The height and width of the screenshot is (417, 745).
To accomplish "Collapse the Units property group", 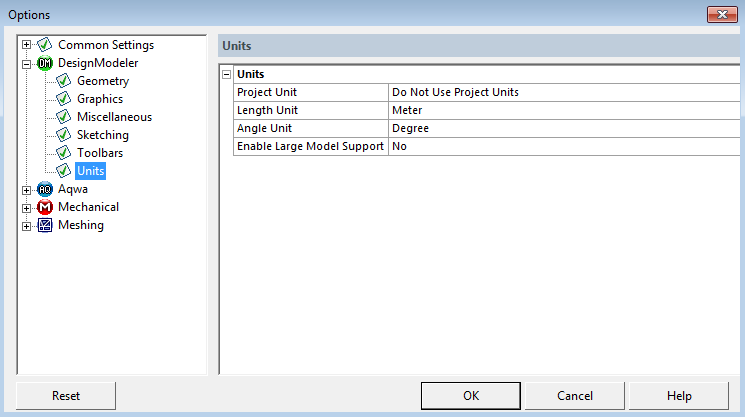I will [227, 74].
